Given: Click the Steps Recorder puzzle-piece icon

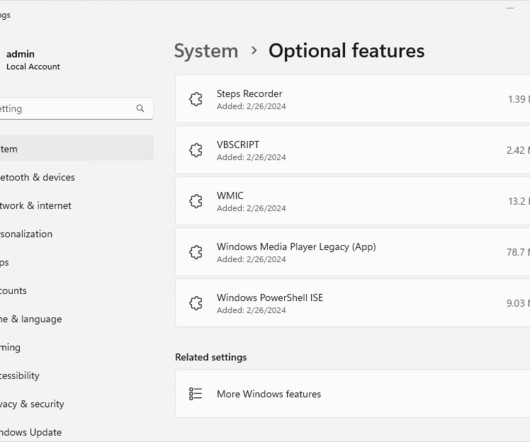Looking at the screenshot, I should [x=196, y=99].
